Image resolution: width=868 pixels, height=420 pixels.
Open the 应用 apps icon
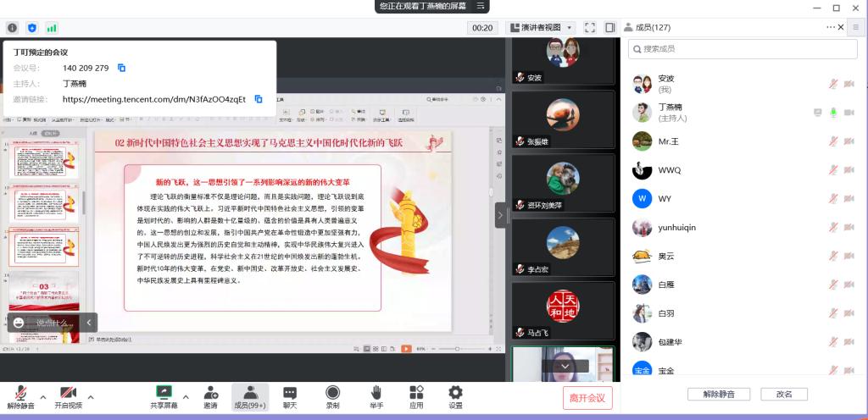[416, 397]
